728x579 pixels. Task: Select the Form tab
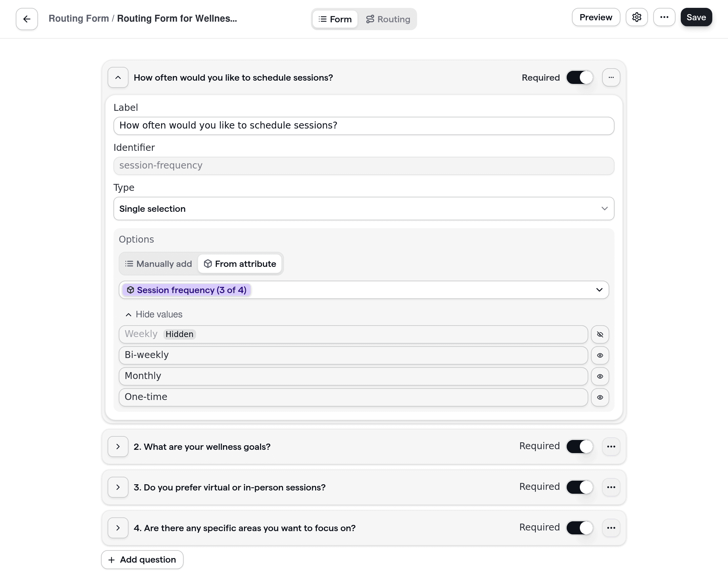(x=334, y=19)
